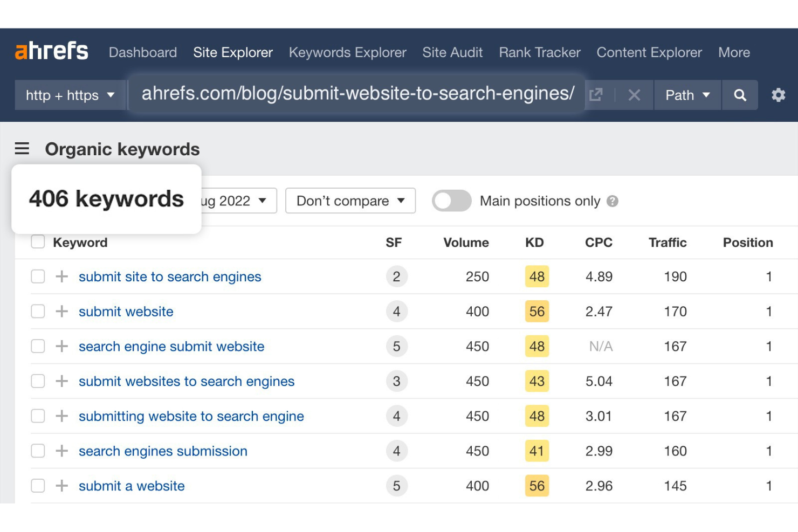Click the external link icon beside the URL

click(x=596, y=94)
